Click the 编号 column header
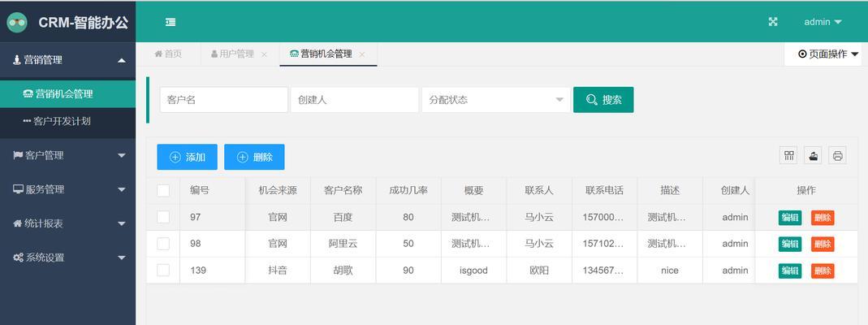 pyautogui.click(x=212, y=190)
